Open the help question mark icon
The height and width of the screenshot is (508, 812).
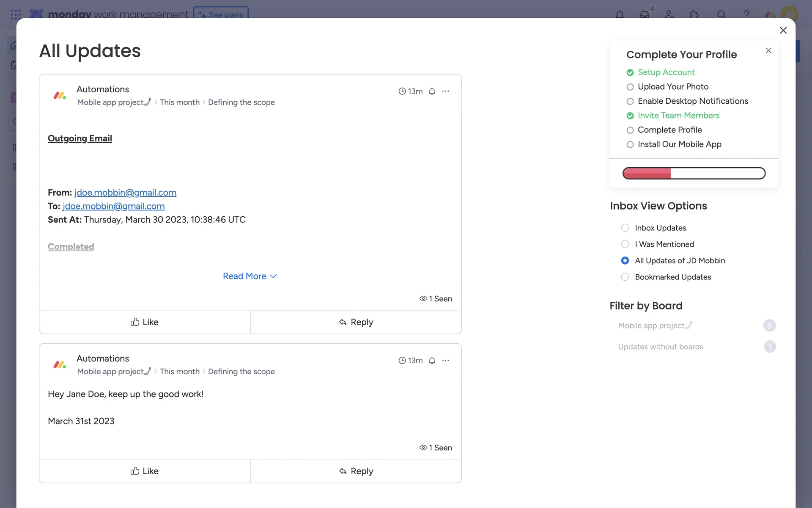point(746,14)
